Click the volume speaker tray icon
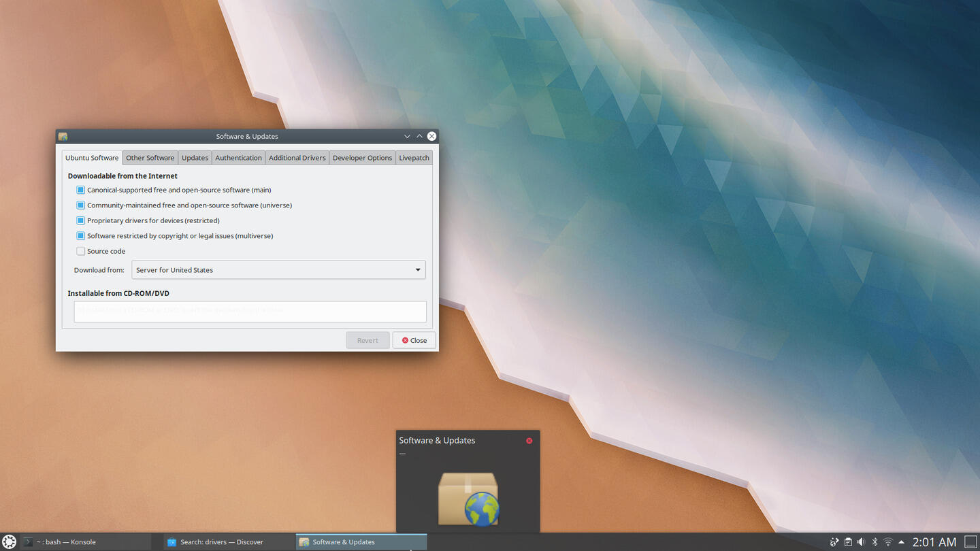The height and width of the screenshot is (551, 980). [x=861, y=542]
